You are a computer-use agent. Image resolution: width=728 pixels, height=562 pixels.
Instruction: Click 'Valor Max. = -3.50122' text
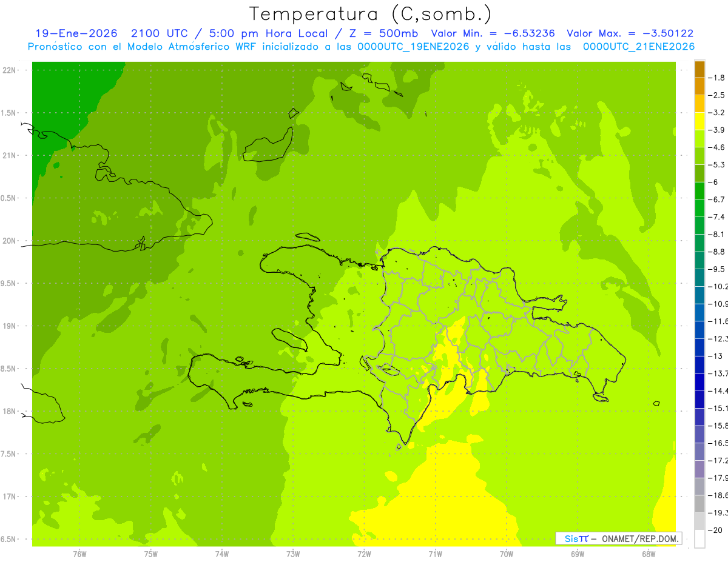630,33
